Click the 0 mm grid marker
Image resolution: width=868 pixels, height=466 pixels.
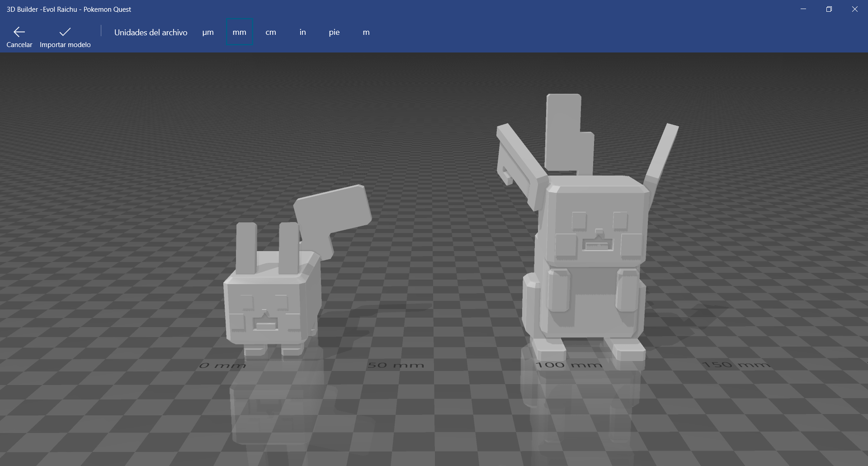tap(222, 365)
